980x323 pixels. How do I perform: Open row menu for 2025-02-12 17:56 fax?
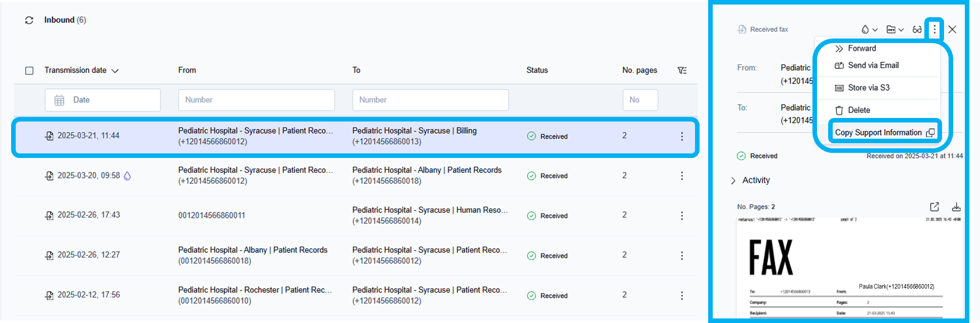682,296
